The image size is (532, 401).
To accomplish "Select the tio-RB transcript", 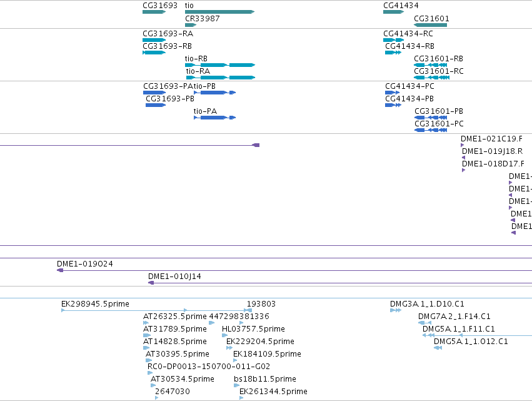I will coord(220,65).
